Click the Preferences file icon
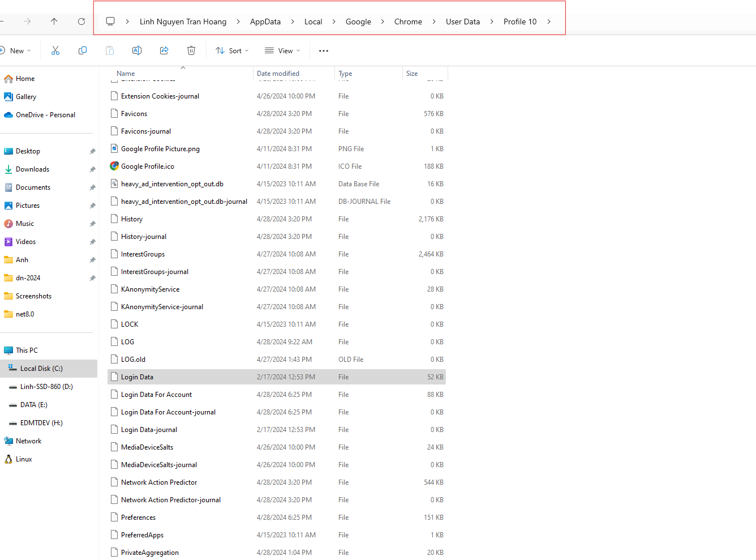Viewport: 756px width, 560px height. [x=114, y=518]
